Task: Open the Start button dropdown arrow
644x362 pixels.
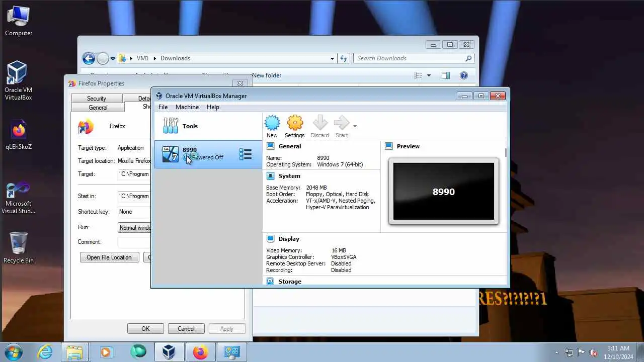Action: pos(355,126)
